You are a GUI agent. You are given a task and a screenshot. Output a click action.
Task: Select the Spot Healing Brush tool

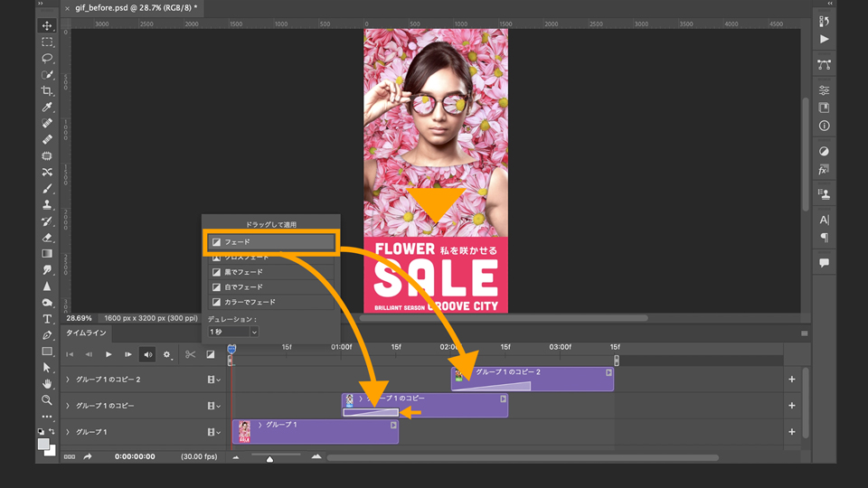pos(47,123)
